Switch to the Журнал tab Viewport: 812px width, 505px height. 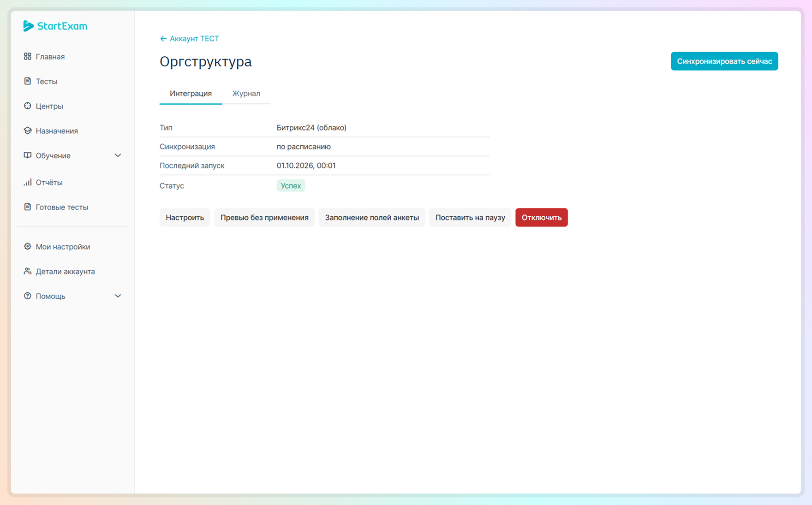246,94
